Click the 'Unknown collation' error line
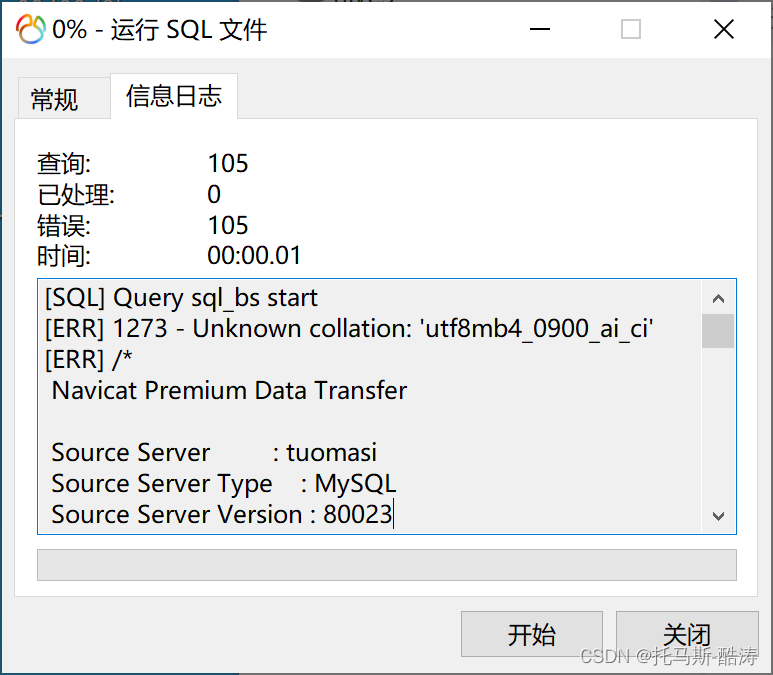The image size is (773, 675). coord(349,329)
